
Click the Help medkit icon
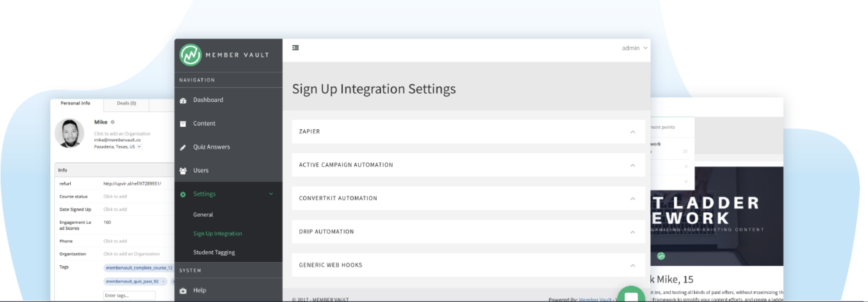click(183, 290)
